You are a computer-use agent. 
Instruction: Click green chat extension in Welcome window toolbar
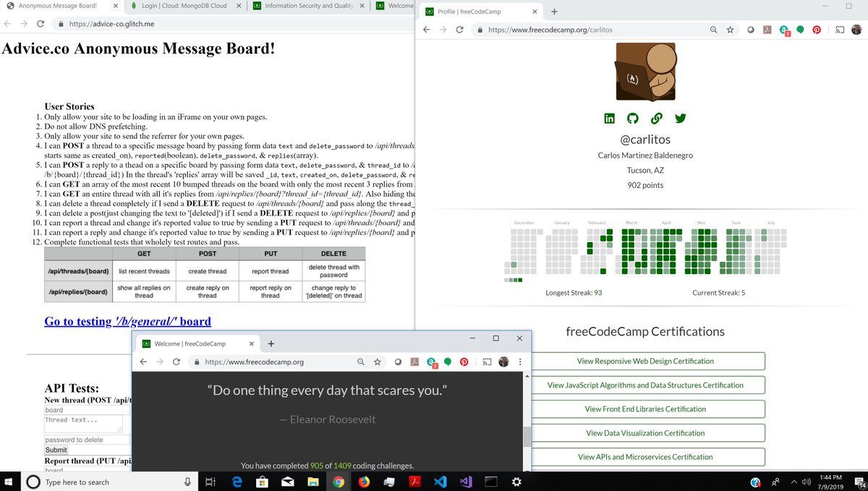point(448,362)
